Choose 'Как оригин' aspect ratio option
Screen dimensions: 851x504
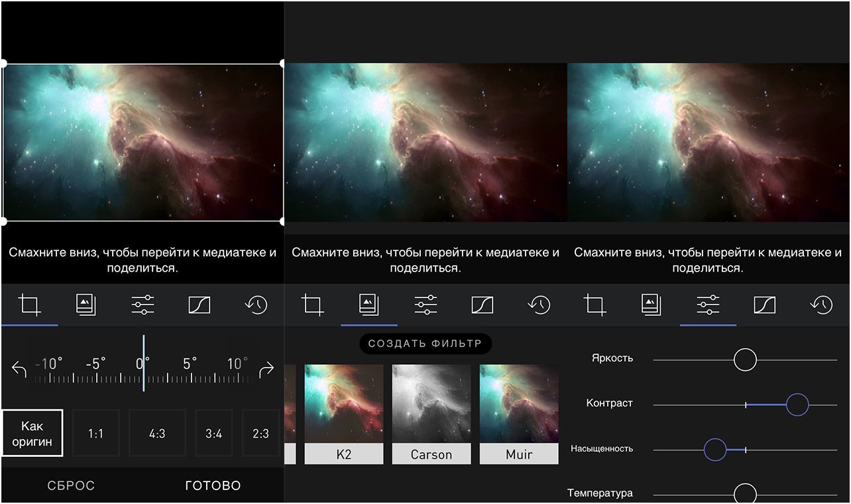[32, 432]
